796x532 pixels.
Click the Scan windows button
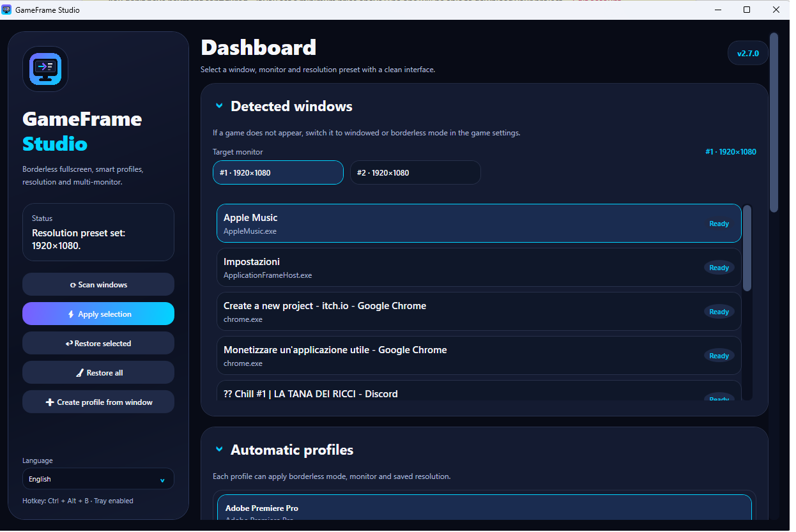(98, 284)
